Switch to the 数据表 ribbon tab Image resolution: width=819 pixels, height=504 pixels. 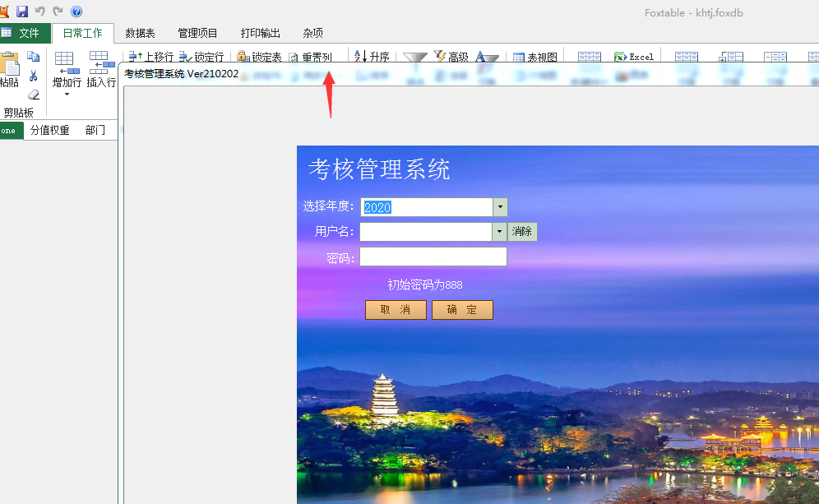[140, 33]
